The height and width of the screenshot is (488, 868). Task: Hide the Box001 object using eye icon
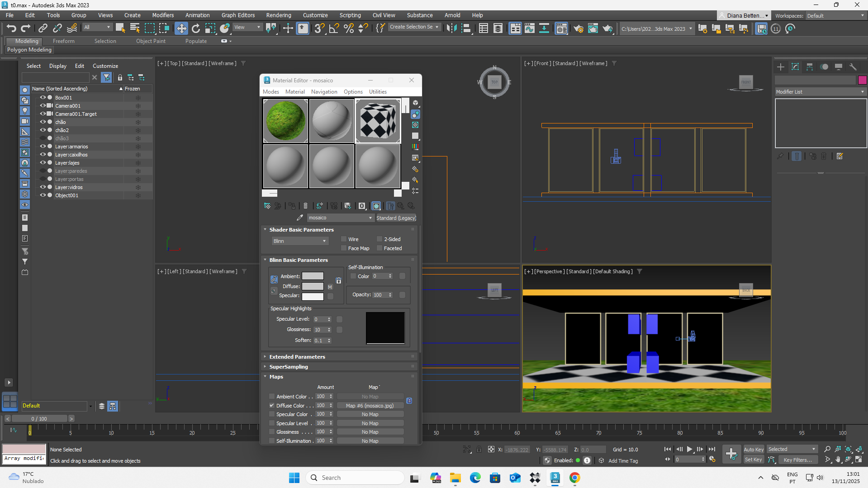pyautogui.click(x=43, y=98)
